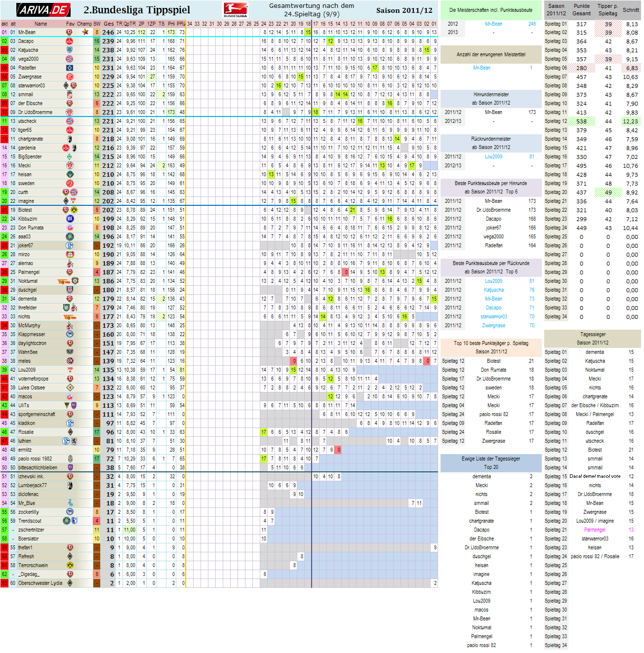Viewport: 644px width, 653px height.
Task: Click the 'Gesamtwertung nach dem 24.Spieltag' heading
Action: click(312, 10)
